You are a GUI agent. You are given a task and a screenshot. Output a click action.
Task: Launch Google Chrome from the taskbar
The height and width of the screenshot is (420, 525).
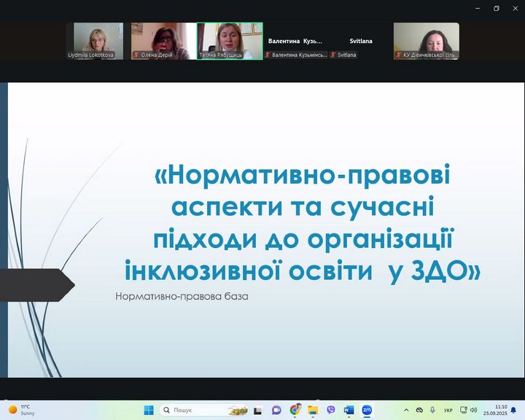[x=295, y=410]
